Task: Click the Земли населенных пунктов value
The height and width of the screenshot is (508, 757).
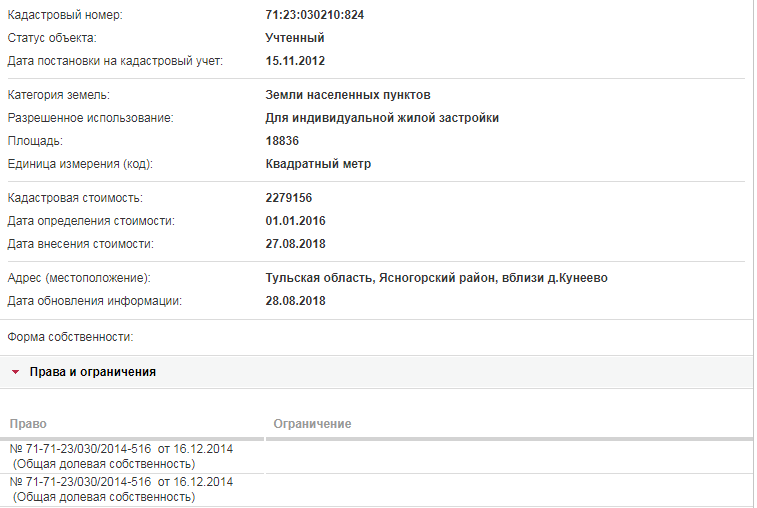Action: [x=348, y=95]
